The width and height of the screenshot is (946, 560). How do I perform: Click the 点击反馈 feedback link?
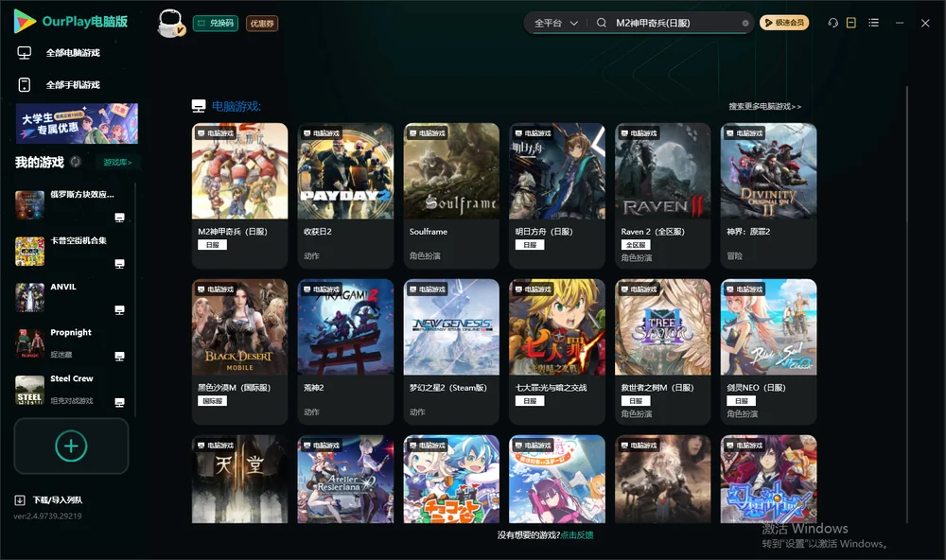click(x=577, y=534)
